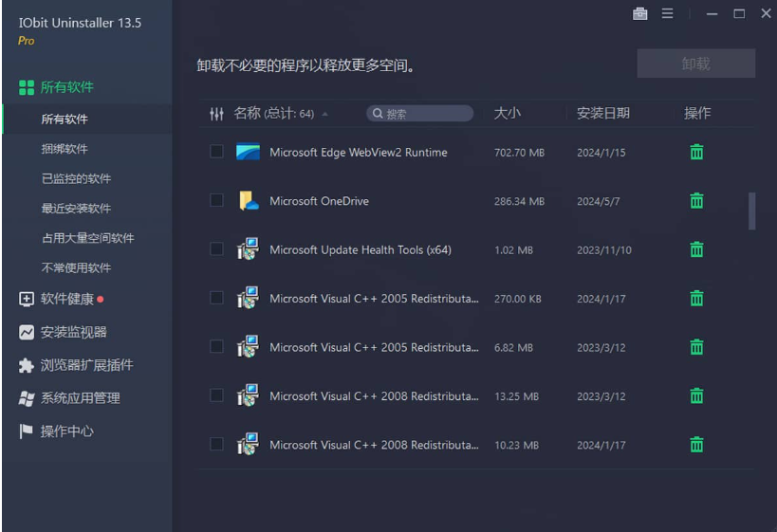Image resolution: width=777 pixels, height=532 pixels.
Task: Click trash icon for 270.00 KB Visual C++ 2005
Action: pyautogui.click(x=696, y=298)
